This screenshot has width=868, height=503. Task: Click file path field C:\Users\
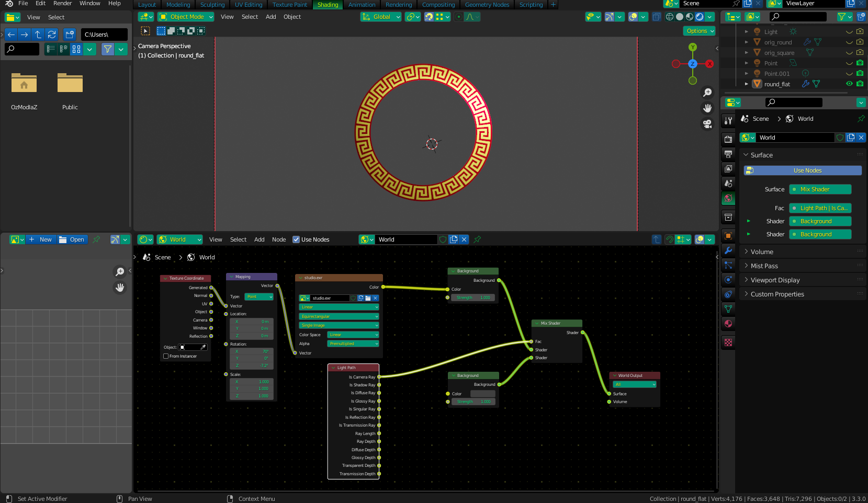point(104,35)
